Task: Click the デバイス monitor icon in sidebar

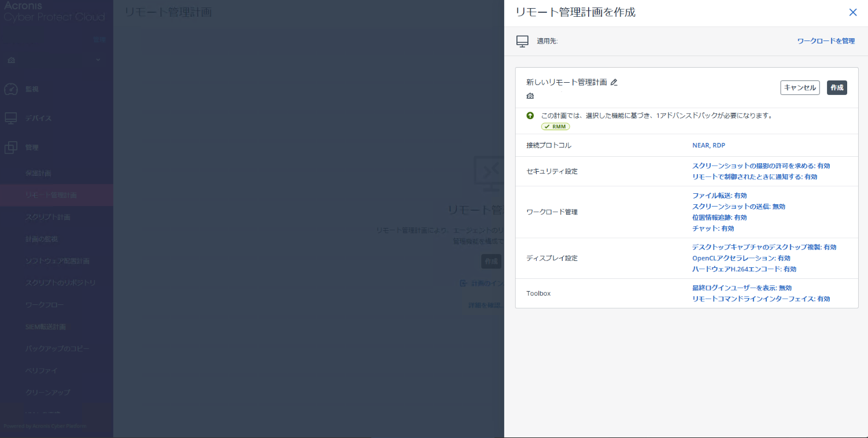Action: [x=10, y=118]
